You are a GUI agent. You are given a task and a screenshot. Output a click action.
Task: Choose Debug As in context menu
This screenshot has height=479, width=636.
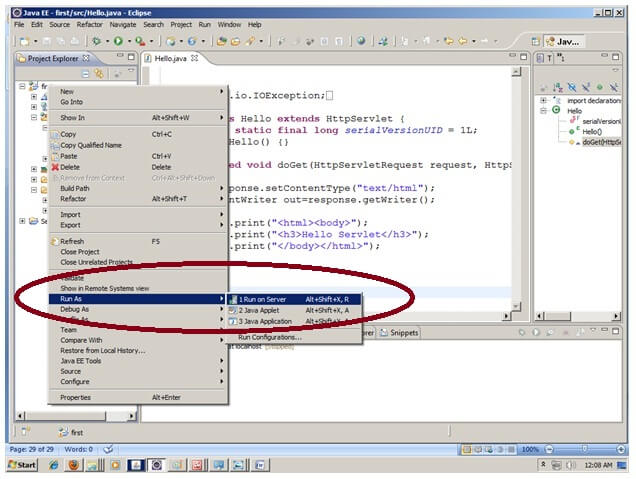tap(138, 309)
